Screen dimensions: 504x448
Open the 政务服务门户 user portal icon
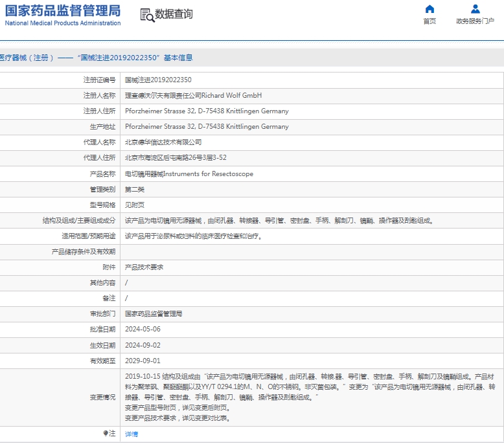(475, 9)
